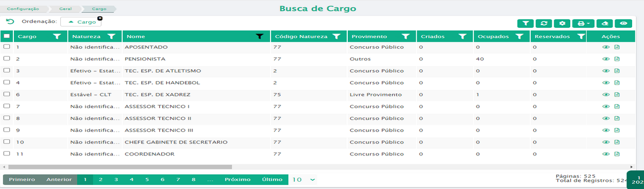Click the refresh icon button in the toolbar

544,23
